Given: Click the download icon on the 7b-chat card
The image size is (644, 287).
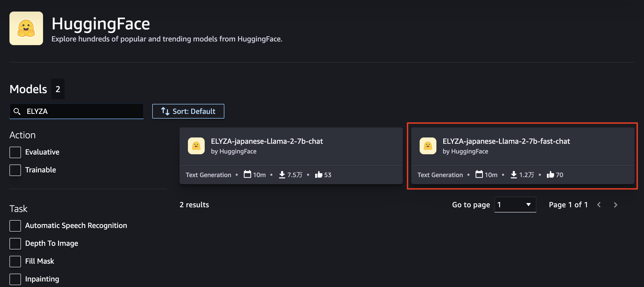Looking at the screenshot, I should tap(282, 175).
